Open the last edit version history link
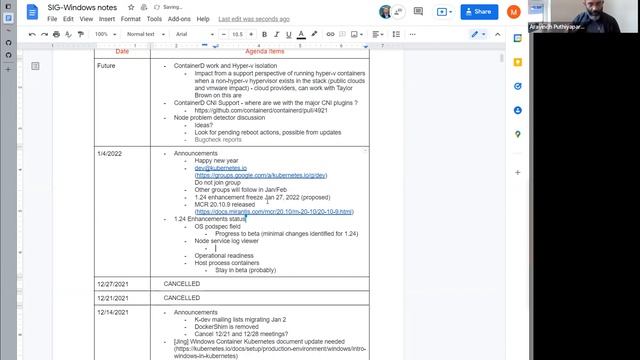This screenshot has width=640, height=360. (254, 19)
